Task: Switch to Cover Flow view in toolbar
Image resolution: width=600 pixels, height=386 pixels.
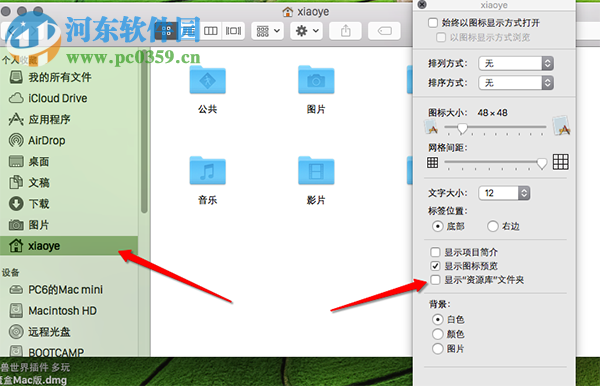Action: pyautogui.click(x=233, y=31)
